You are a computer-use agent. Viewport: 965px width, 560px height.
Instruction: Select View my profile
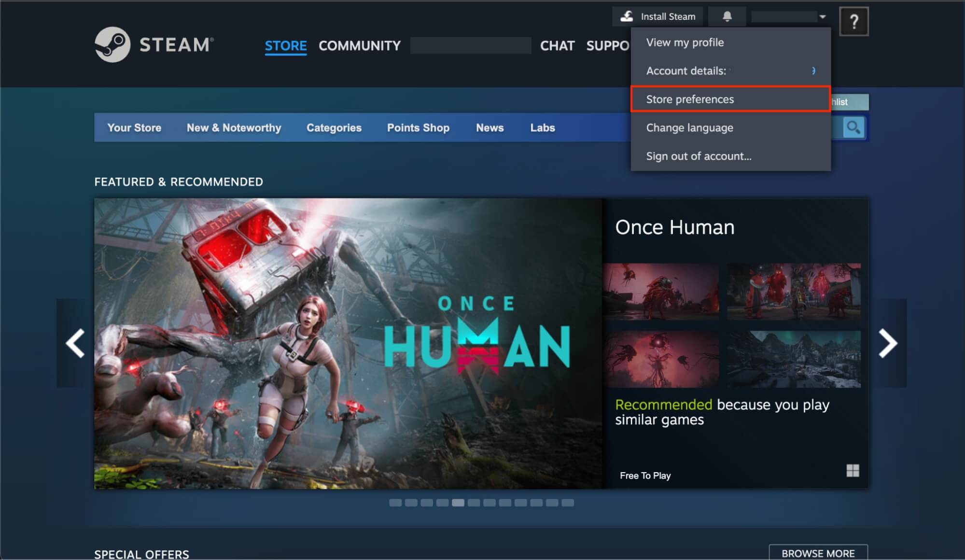click(x=731, y=42)
